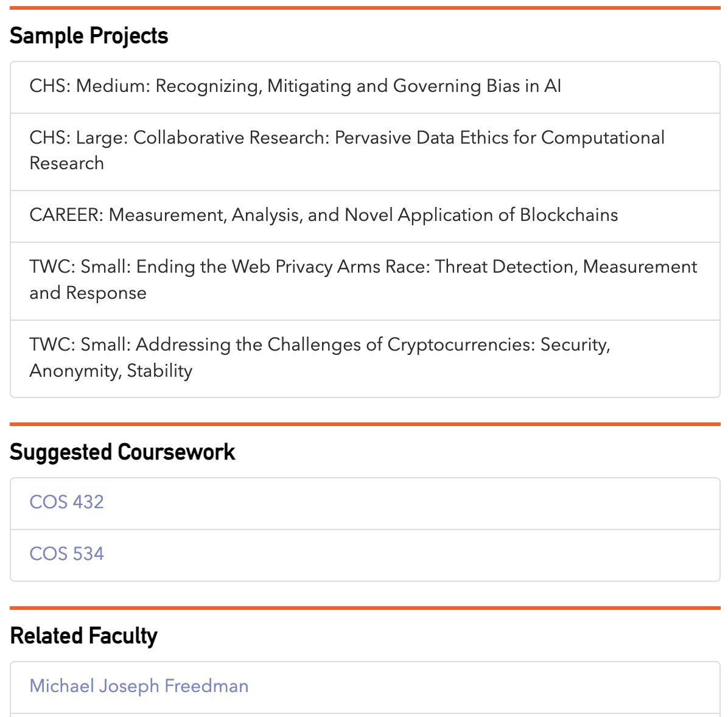Select the Web Privacy Arms Race project

point(365,281)
